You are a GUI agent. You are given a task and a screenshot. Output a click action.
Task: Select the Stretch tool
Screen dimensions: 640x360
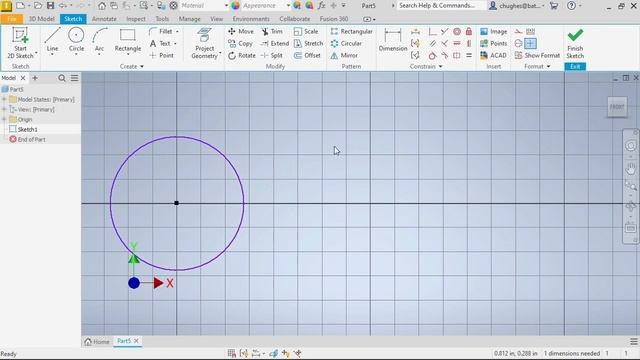coord(309,43)
